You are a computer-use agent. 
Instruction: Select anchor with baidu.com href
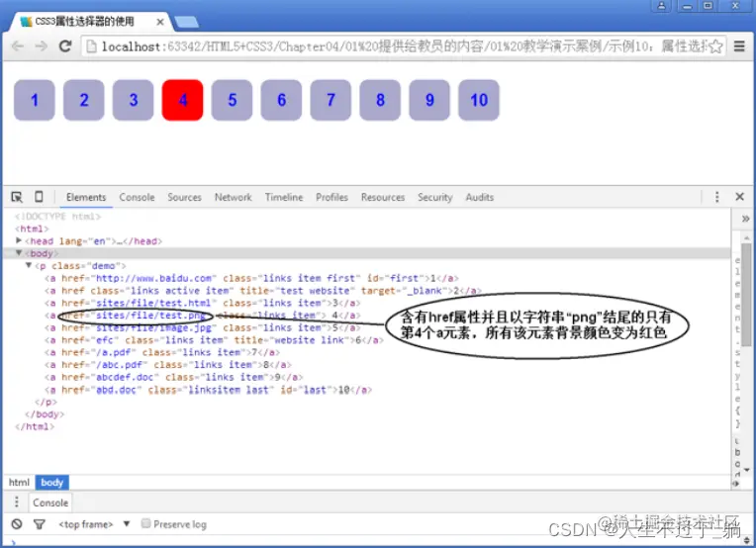pyautogui.click(x=251, y=278)
